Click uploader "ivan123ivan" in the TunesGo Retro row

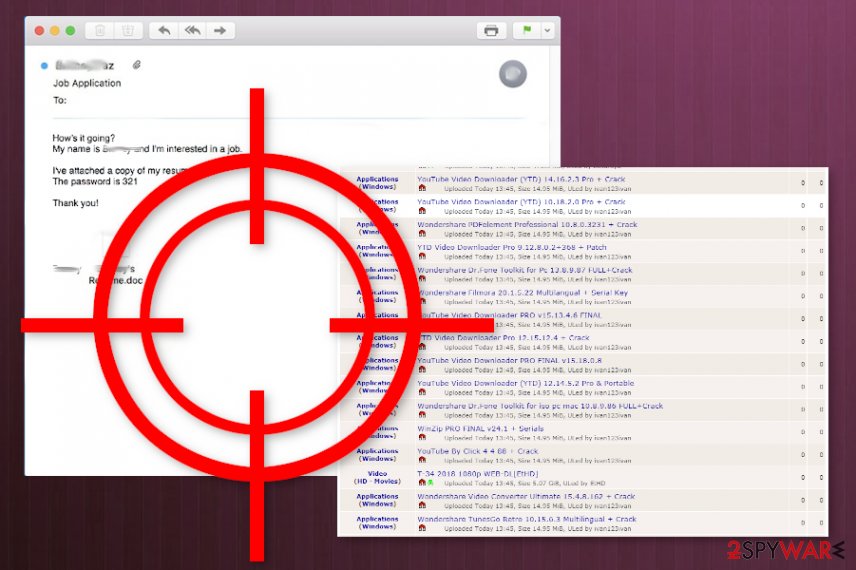point(613,529)
